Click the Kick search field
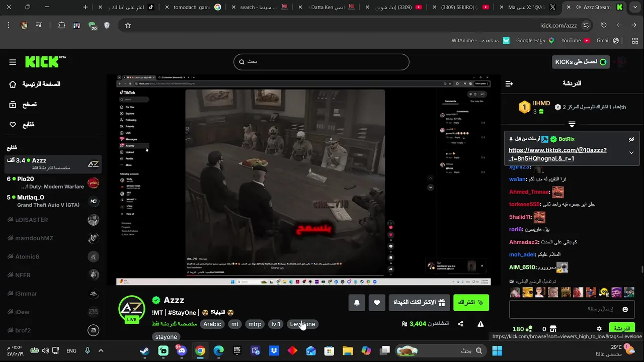 tap(321, 62)
